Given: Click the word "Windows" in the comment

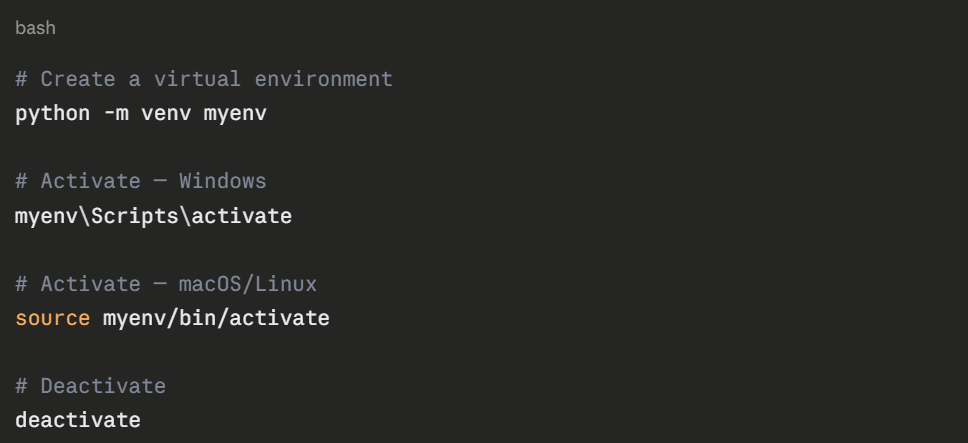Looking at the screenshot, I should [223, 182].
